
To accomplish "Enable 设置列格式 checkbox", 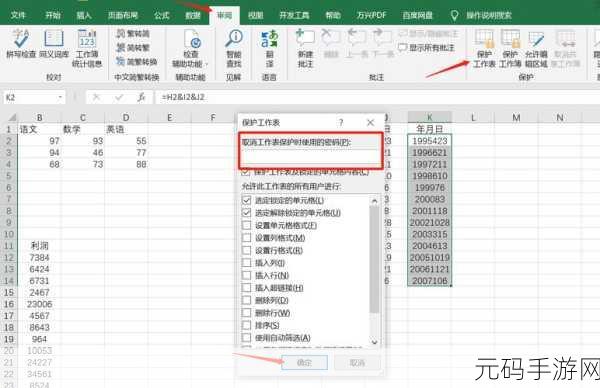I will click(x=246, y=238).
